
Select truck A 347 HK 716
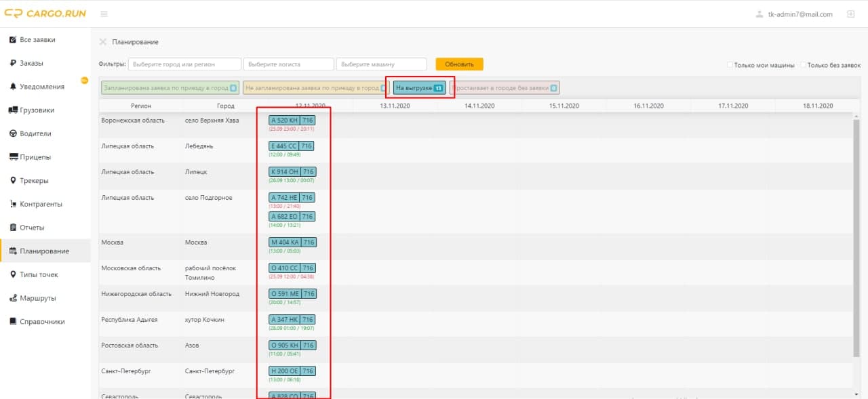click(292, 320)
